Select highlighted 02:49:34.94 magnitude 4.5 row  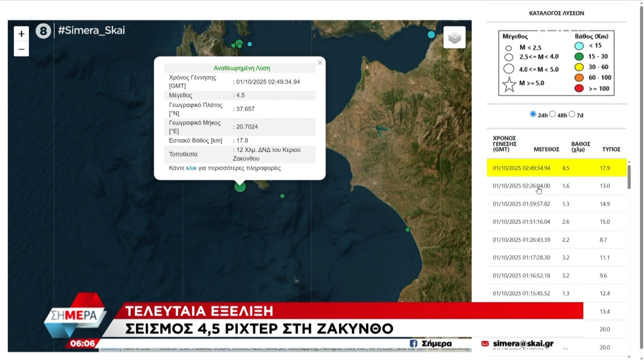556,168
